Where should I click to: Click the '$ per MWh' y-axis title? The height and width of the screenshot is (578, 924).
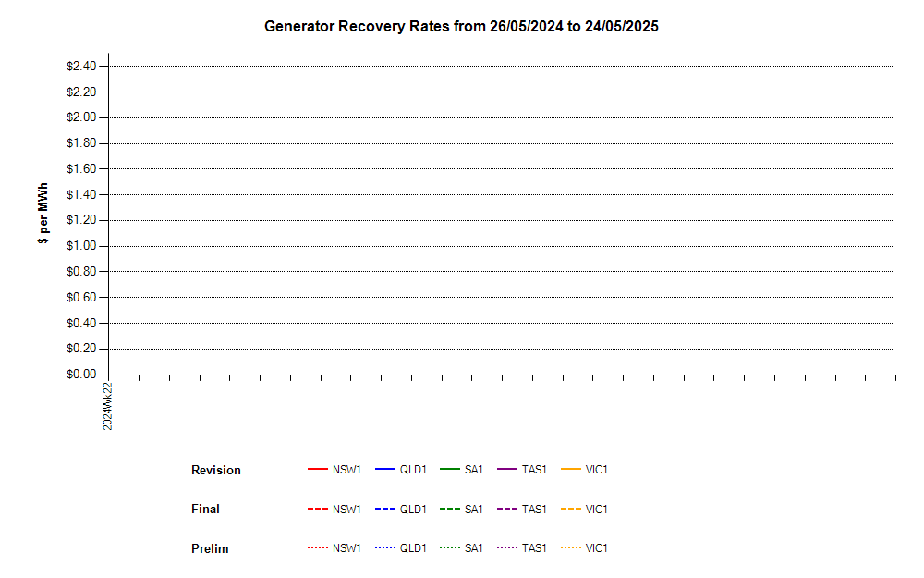pyautogui.click(x=43, y=214)
